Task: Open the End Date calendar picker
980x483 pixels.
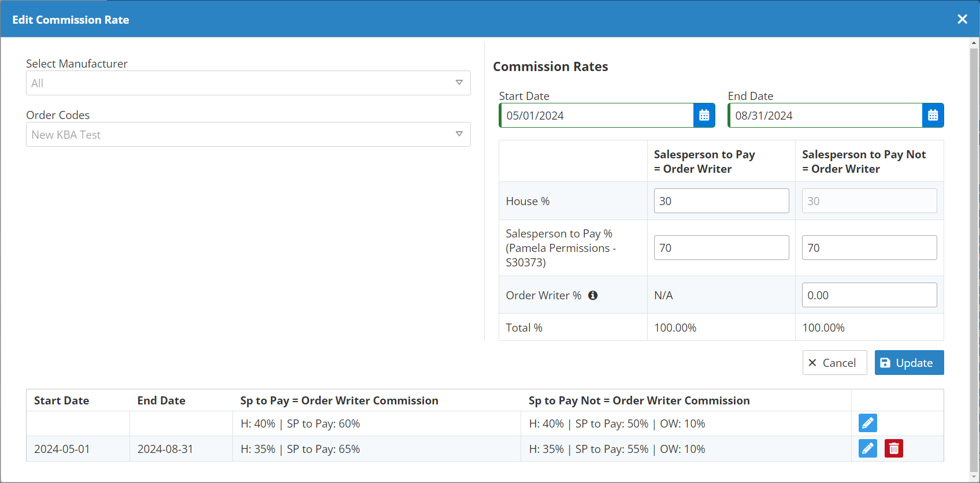Action: pos(933,116)
